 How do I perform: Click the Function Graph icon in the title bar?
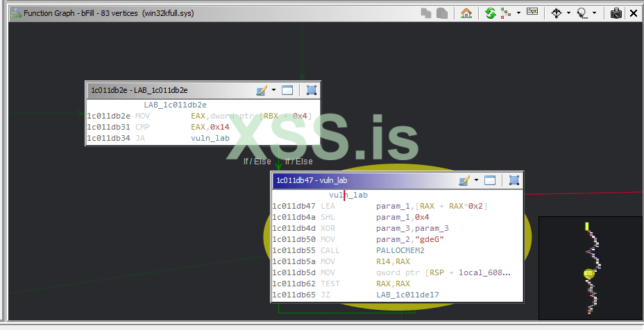(16, 13)
